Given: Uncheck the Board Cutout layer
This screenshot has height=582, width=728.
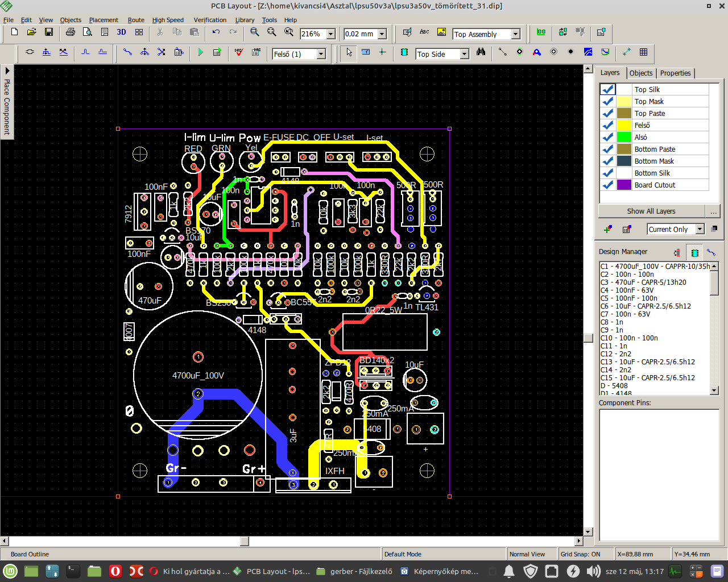Looking at the screenshot, I should 607,185.
